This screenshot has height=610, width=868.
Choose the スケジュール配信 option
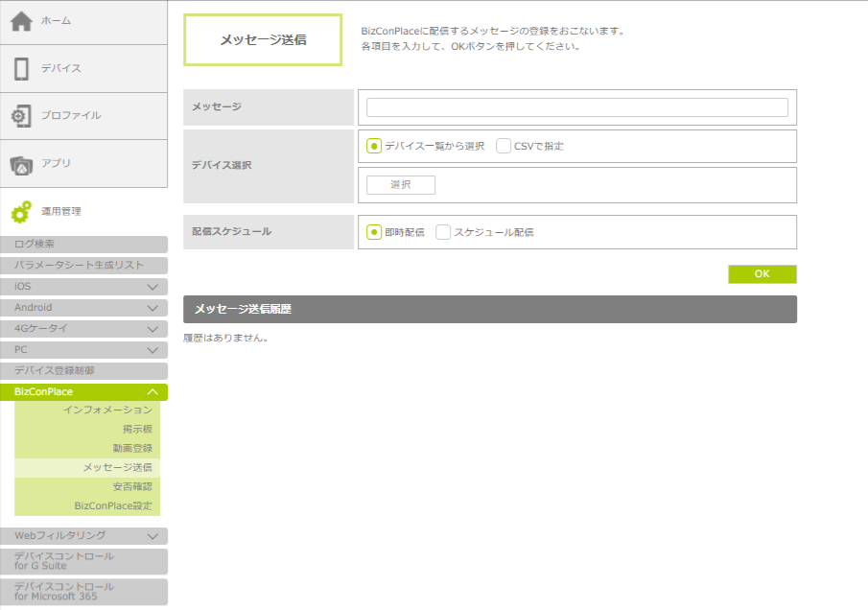point(443,232)
